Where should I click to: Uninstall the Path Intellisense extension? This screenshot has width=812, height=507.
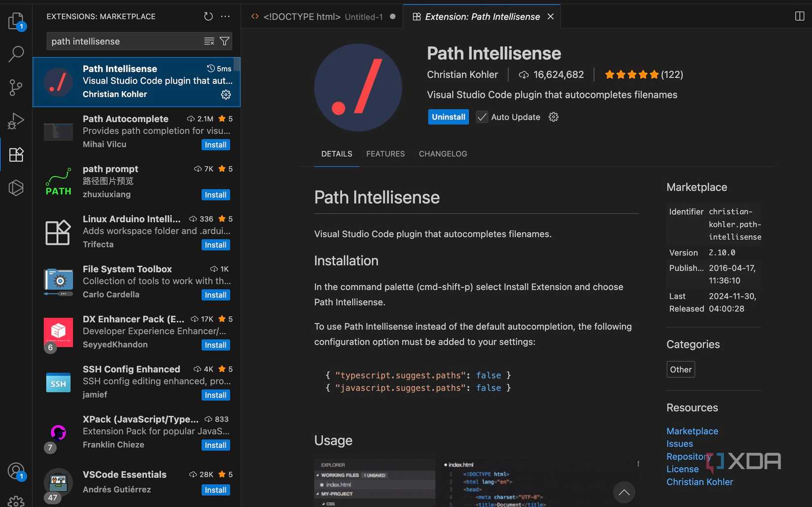coord(448,117)
